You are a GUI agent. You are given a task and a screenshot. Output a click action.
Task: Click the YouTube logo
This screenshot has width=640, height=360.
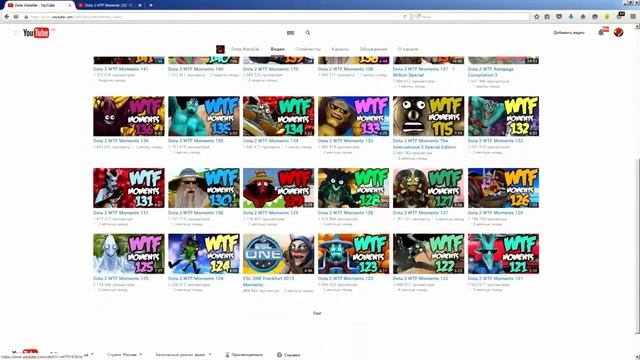click(36, 33)
